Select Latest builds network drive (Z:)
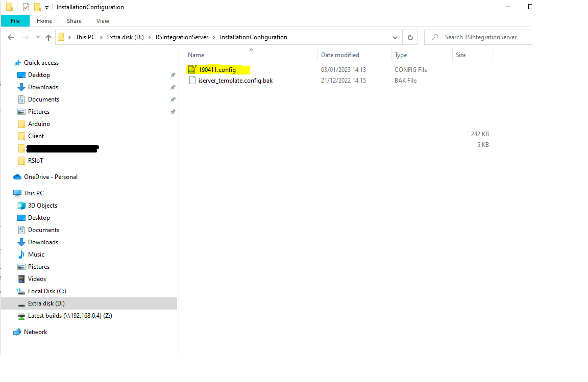Image resolution: width=588 pixels, height=382 pixels. coord(70,316)
